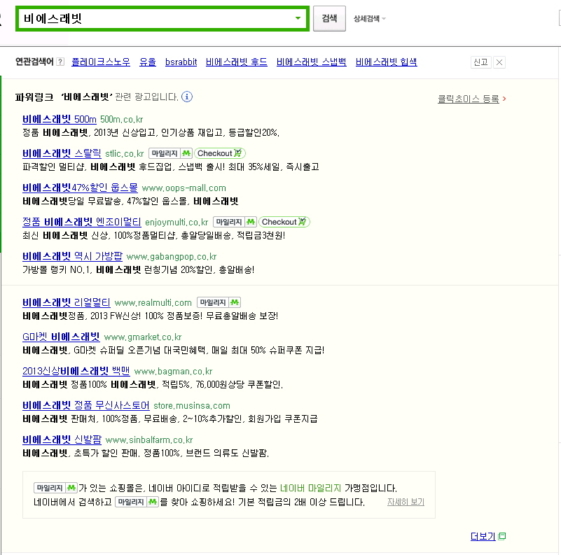
Task: Click the www.bagman.co.kr URL
Action: coord(173,371)
